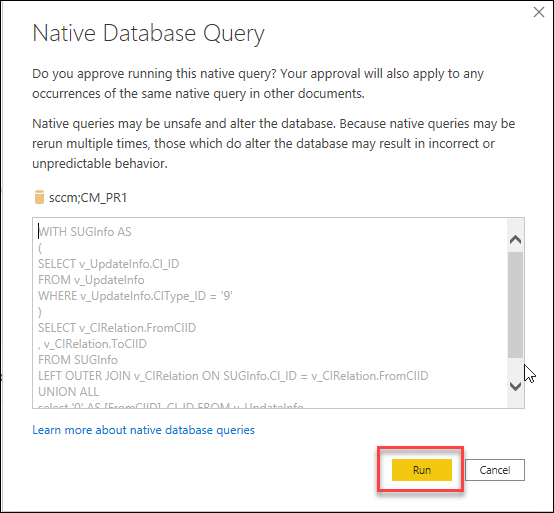Click the UNION ALL line
The height and width of the screenshot is (513, 554).
tap(68, 392)
